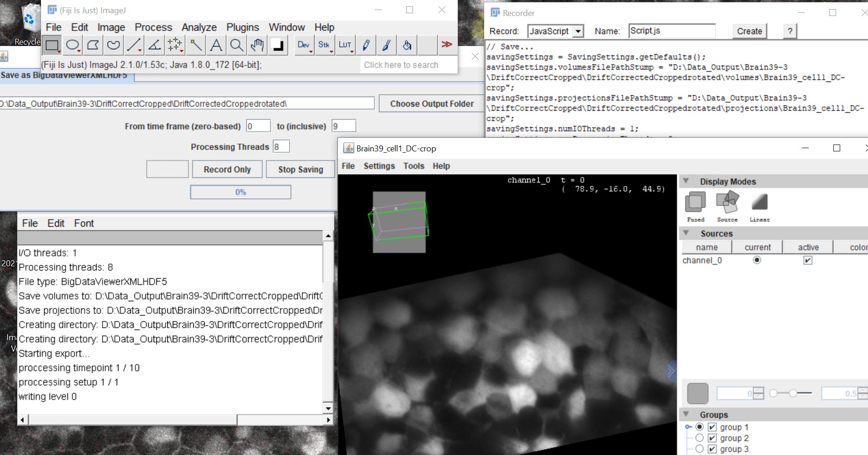Collapse the Sources section
The width and height of the screenshot is (868, 455).
pos(686,233)
